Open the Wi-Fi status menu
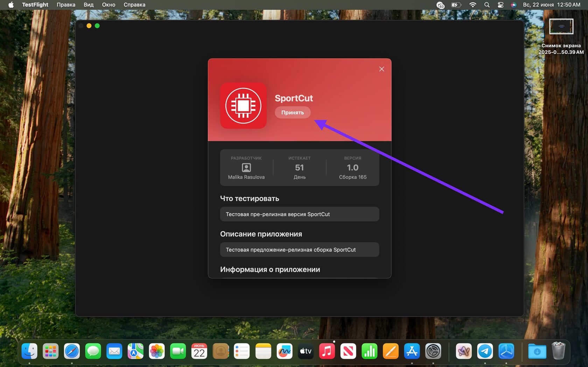The width and height of the screenshot is (588, 367). [472, 5]
